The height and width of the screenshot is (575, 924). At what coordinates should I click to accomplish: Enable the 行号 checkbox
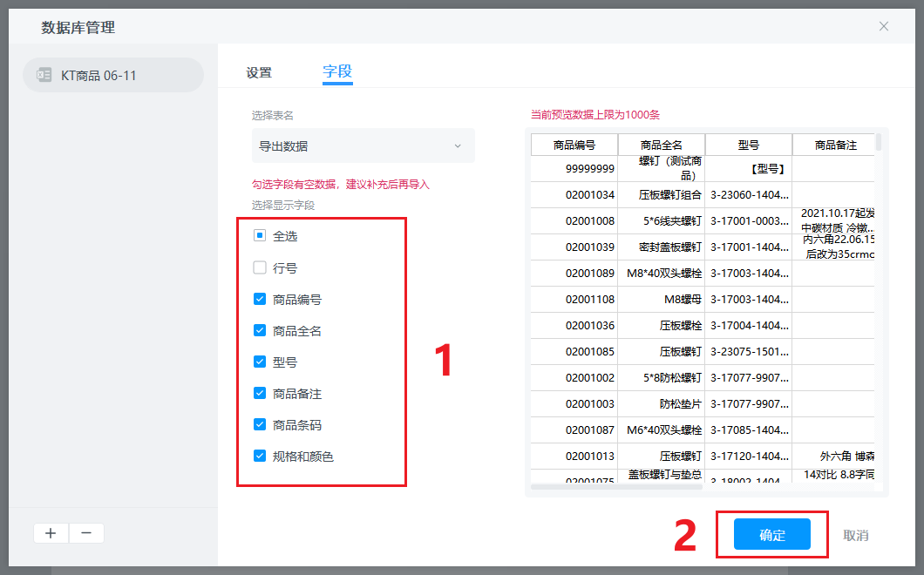(260, 268)
